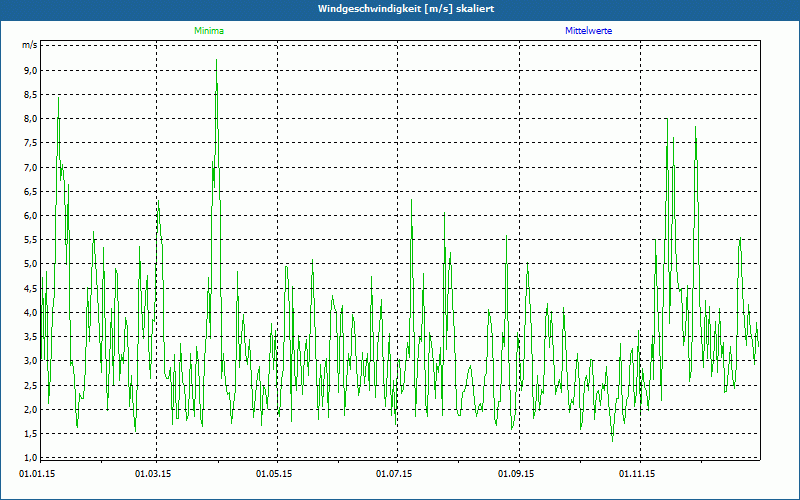Click the '01.01.15' date on x-axis

pos(37,474)
